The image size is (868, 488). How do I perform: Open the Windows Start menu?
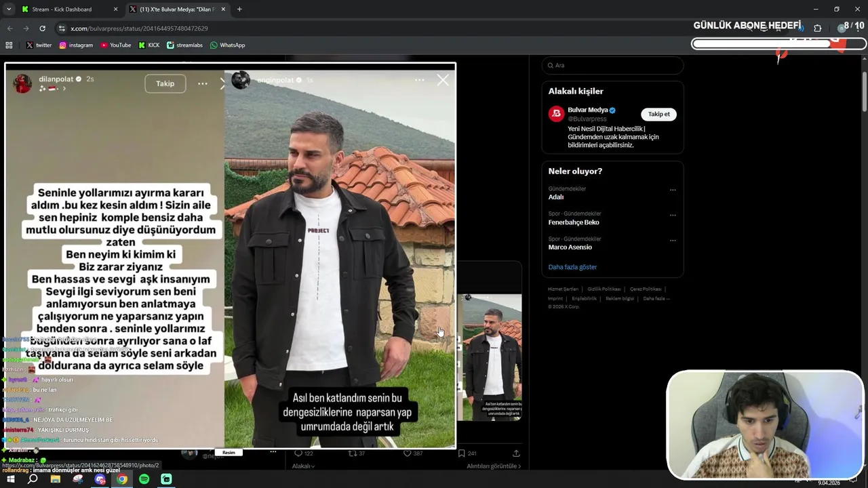11,479
